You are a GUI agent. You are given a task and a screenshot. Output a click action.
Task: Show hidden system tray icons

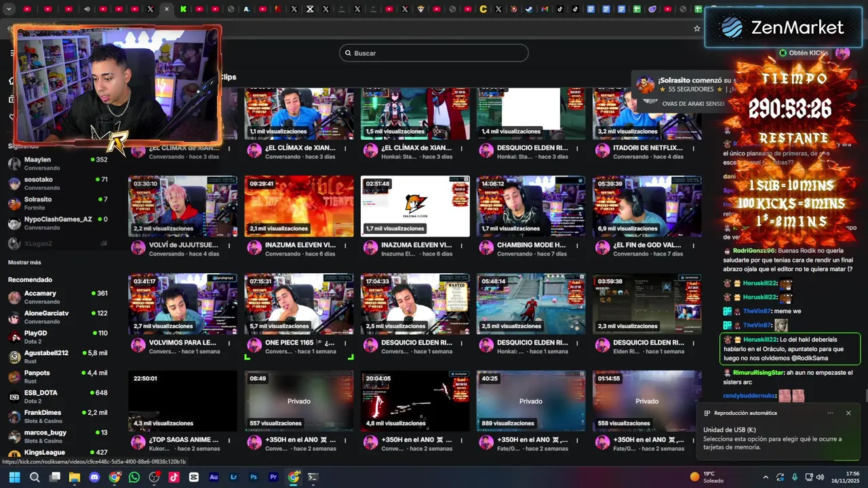click(x=766, y=477)
